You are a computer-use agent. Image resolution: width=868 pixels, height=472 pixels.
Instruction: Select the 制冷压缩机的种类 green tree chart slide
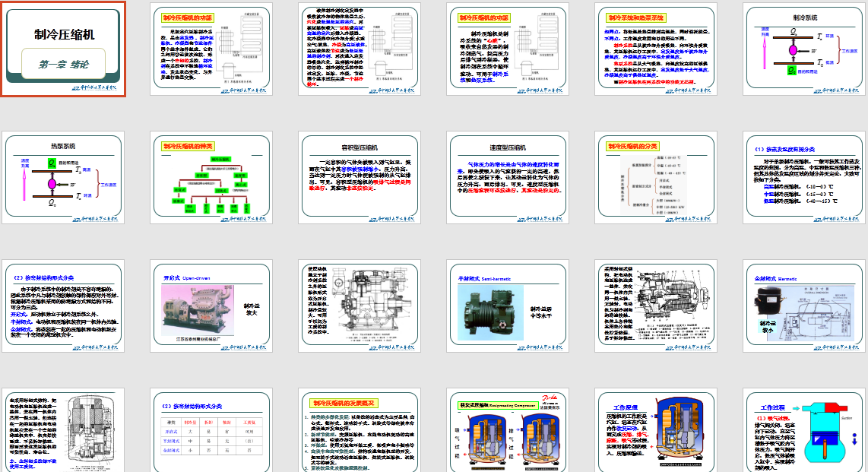[211, 179]
